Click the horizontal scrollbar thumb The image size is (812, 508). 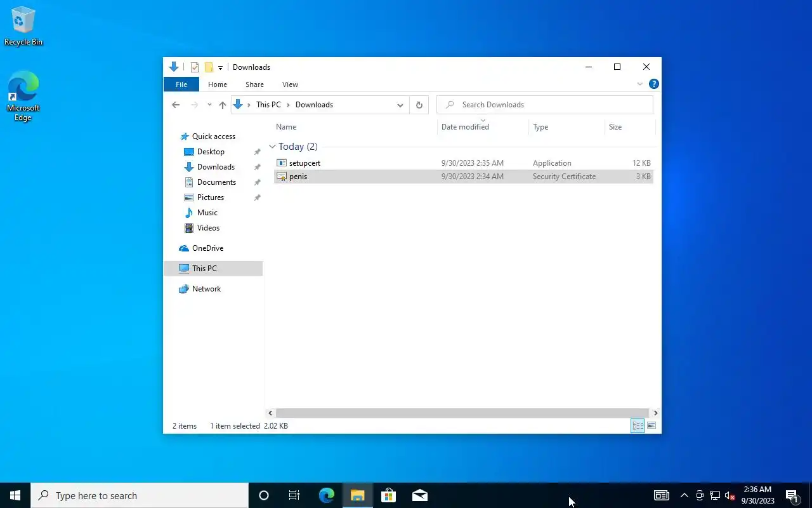tap(462, 413)
